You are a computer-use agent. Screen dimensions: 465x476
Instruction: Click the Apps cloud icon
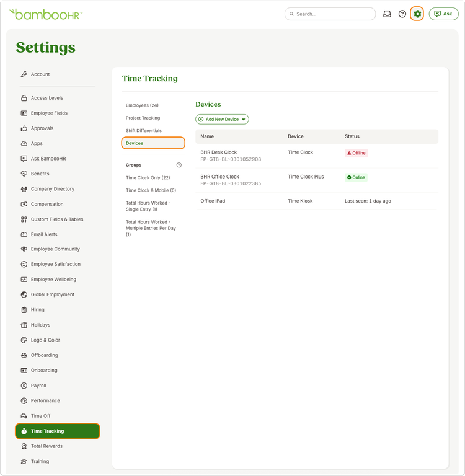click(x=24, y=143)
